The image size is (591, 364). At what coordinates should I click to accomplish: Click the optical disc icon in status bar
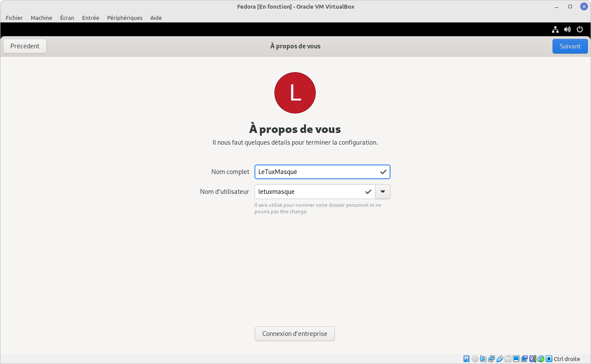475,359
